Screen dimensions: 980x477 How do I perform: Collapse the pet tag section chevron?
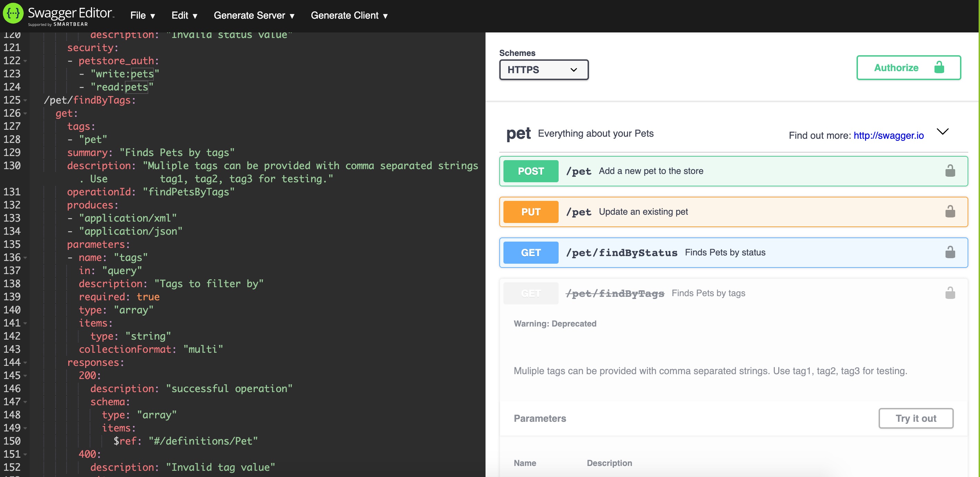pyautogui.click(x=942, y=132)
